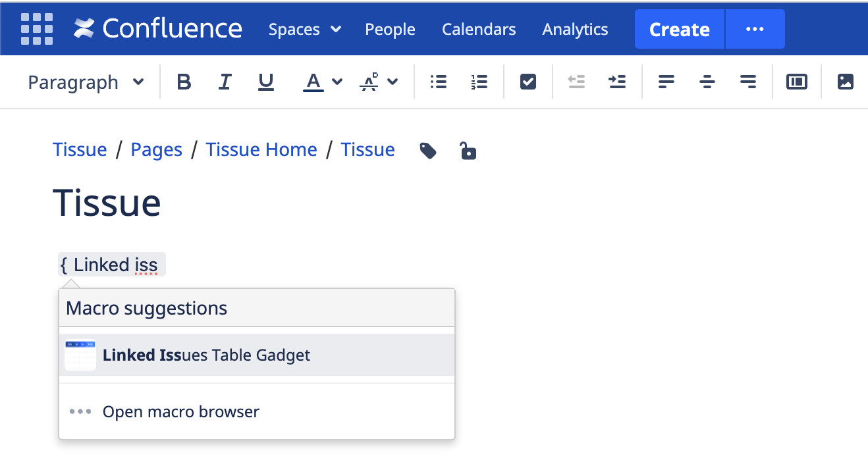Open the text color picker arrow
The image size is (868, 466).
tap(337, 82)
